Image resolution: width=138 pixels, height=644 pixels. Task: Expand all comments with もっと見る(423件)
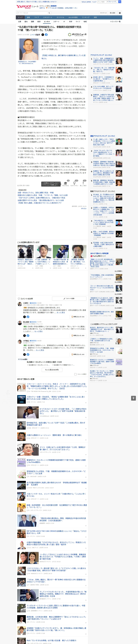pyautogui.click(x=52, y=370)
